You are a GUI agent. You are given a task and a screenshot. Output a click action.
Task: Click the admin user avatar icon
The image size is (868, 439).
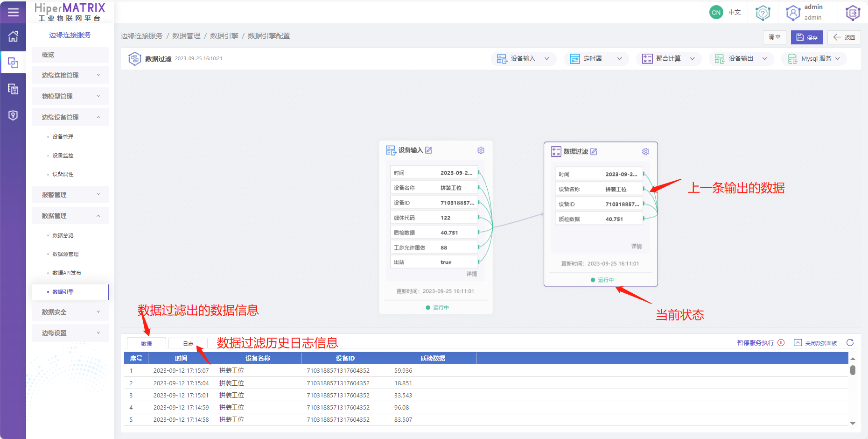(x=793, y=13)
